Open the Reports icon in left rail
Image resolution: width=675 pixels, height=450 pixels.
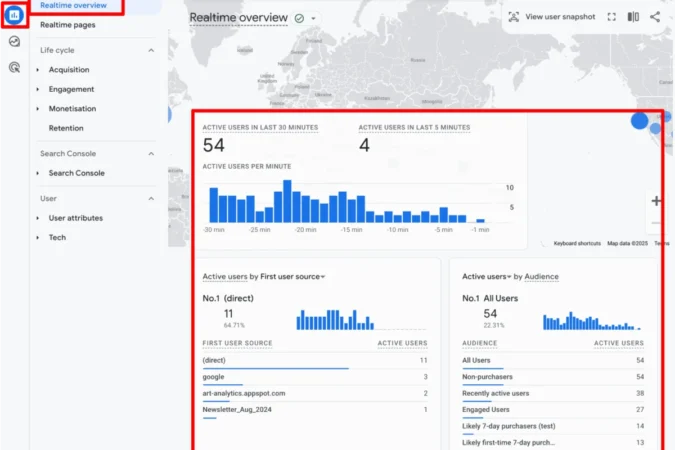pyautogui.click(x=14, y=16)
